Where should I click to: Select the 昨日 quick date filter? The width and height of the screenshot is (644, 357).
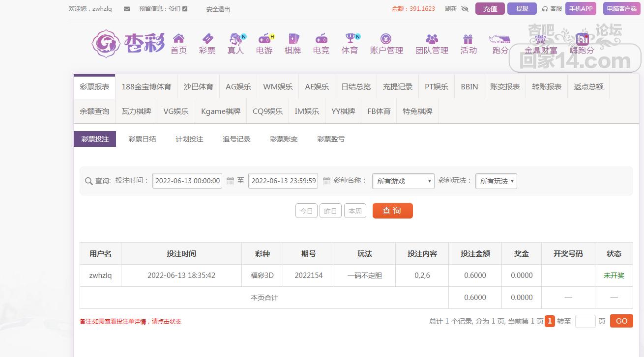pyautogui.click(x=330, y=211)
